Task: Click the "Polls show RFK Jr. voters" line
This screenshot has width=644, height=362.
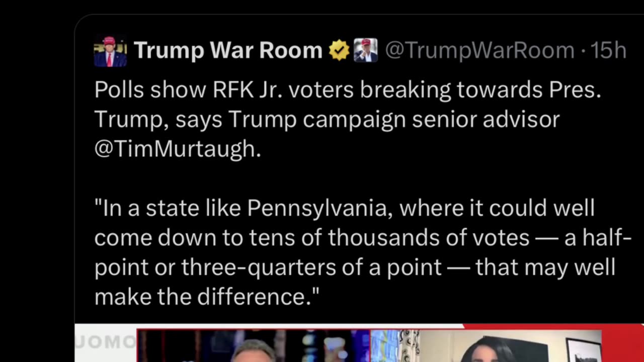Action: 347,90
